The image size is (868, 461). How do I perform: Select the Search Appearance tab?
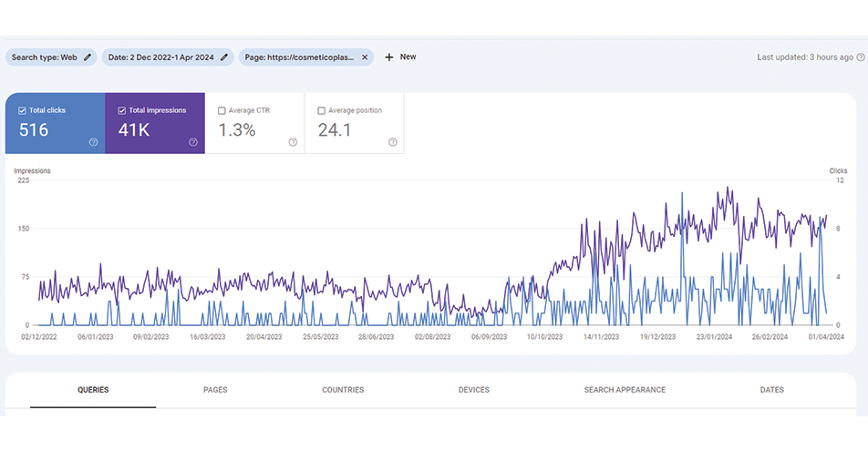(x=625, y=390)
